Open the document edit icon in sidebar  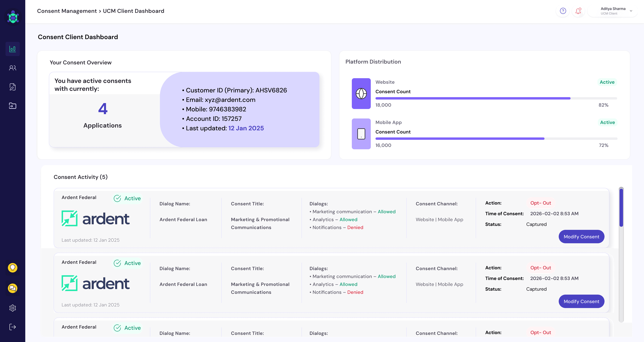12,87
